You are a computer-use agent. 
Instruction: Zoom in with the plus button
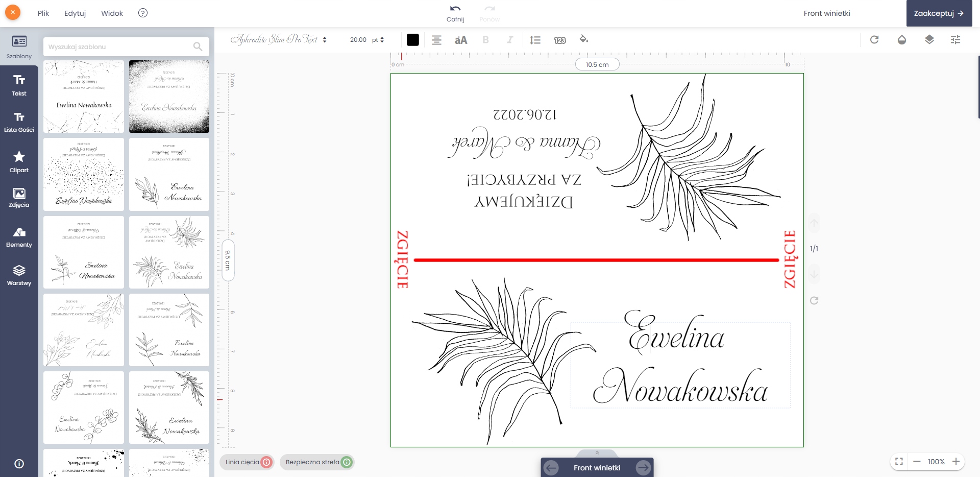click(956, 462)
